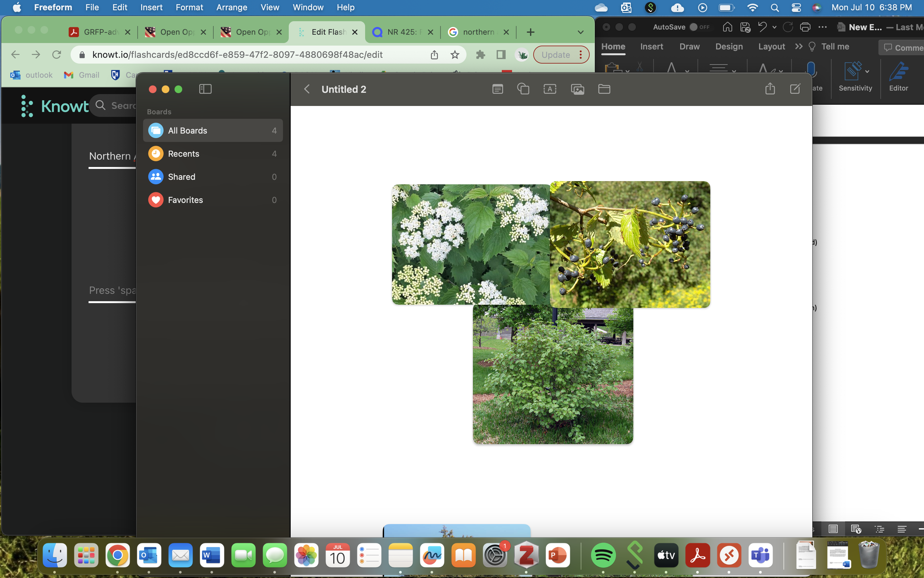
Task: Create a new Freeform board
Action: point(795,89)
